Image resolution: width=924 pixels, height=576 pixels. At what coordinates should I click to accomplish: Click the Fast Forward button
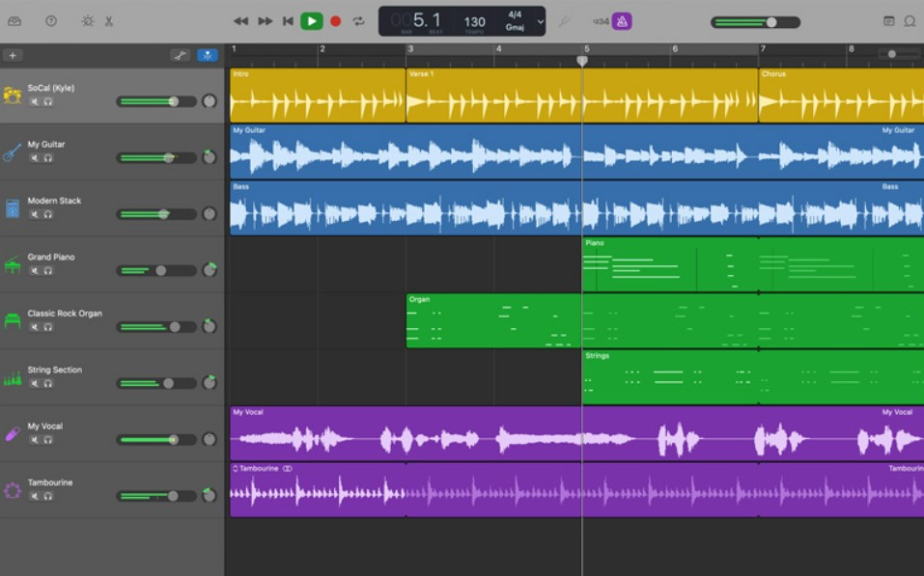click(266, 21)
